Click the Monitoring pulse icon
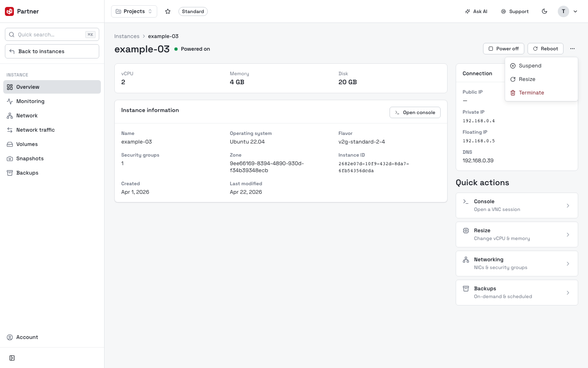This screenshot has height=368, width=588. point(10,101)
